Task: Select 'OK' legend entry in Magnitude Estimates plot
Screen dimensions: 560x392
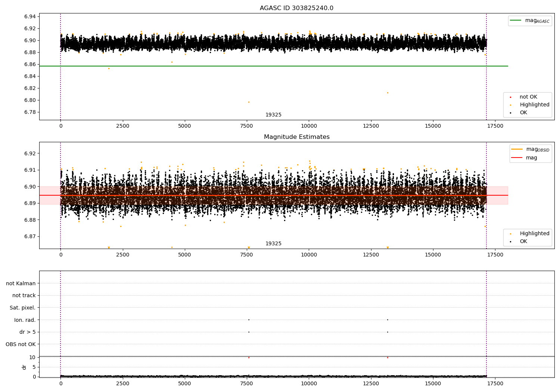Action: (x=523, y=242)
